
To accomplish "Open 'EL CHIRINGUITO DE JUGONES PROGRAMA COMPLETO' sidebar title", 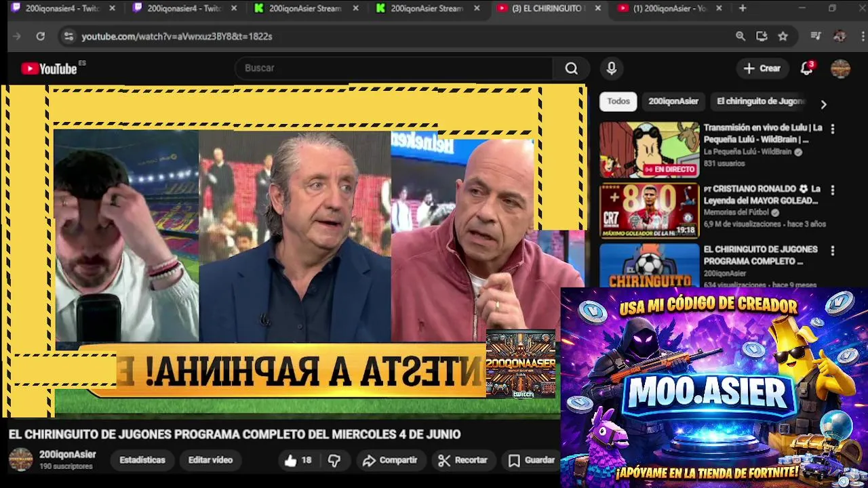I will (x=760, y=255).
